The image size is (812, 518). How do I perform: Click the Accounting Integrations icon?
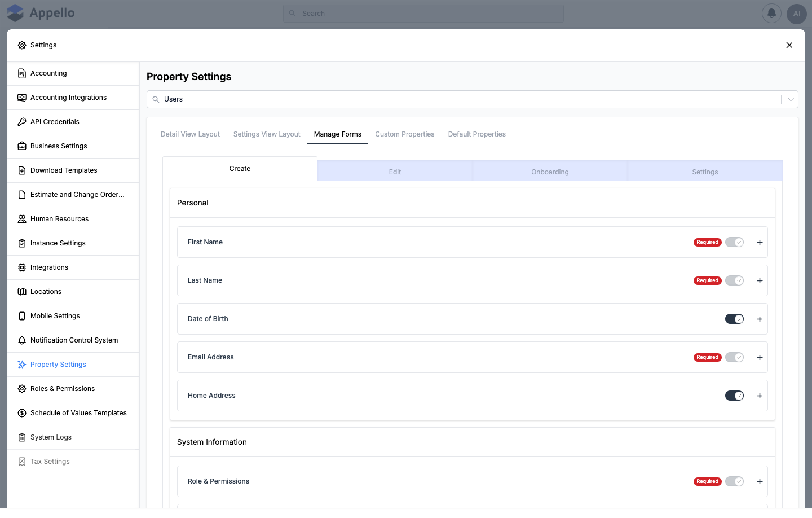tap(22, 98)
